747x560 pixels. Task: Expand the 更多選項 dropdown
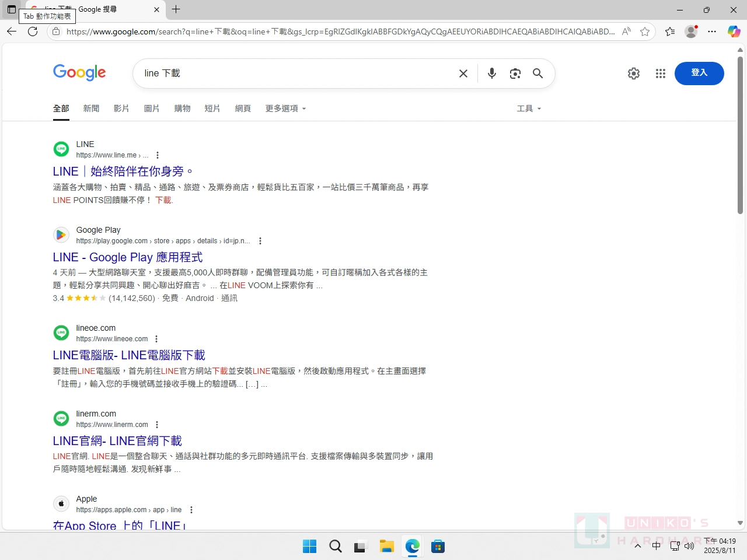coord(285,108)
